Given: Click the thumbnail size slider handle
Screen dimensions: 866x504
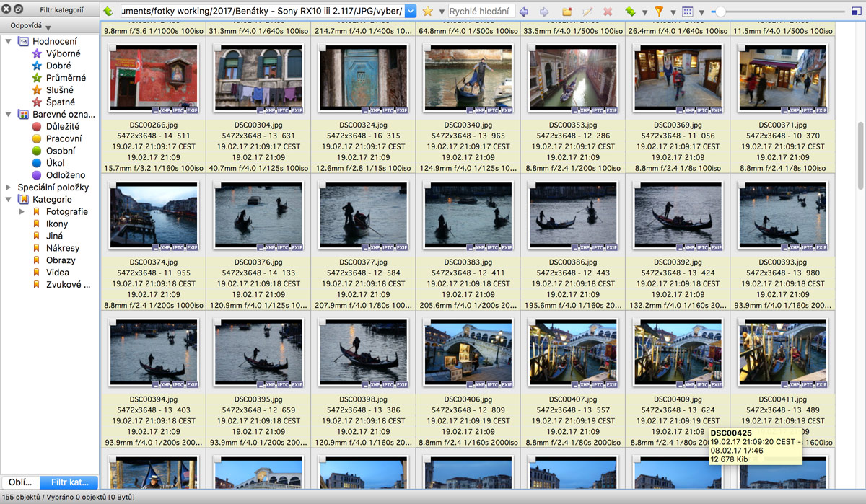Looking at the screenshot, I should point(720,12).
